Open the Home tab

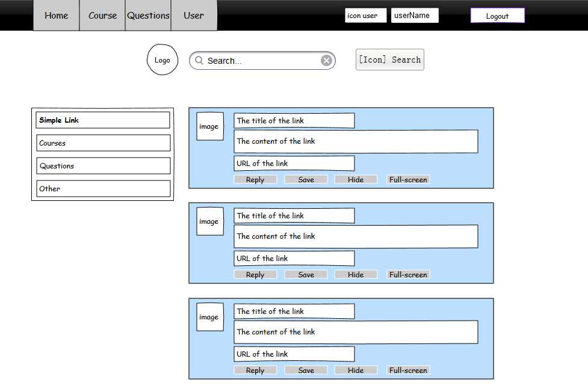(56, 16)
